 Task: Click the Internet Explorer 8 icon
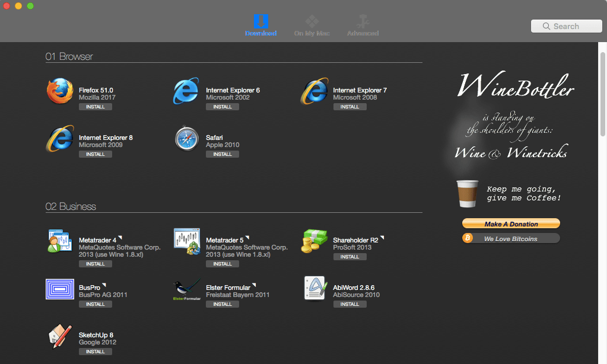click(x=60, y=139)
